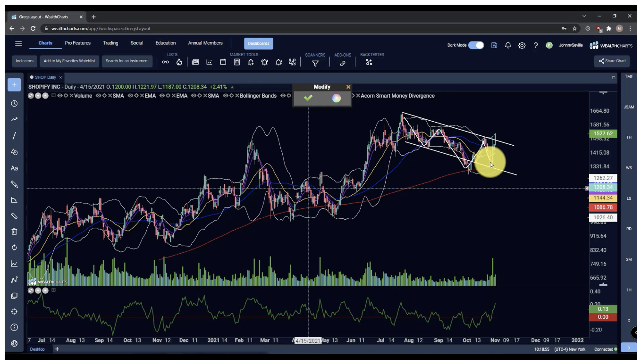Viewport: 641px width, 364px height.
Task: Open the Pro Features menu
Action: click(77, 43)
